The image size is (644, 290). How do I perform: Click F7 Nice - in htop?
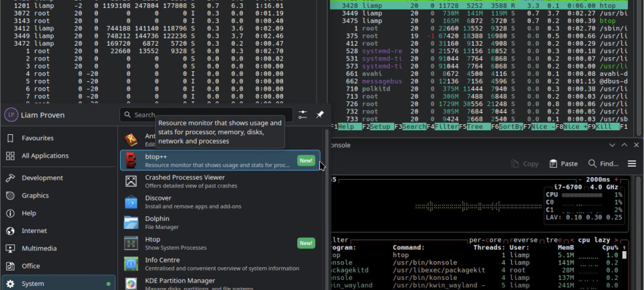point(539,126)
